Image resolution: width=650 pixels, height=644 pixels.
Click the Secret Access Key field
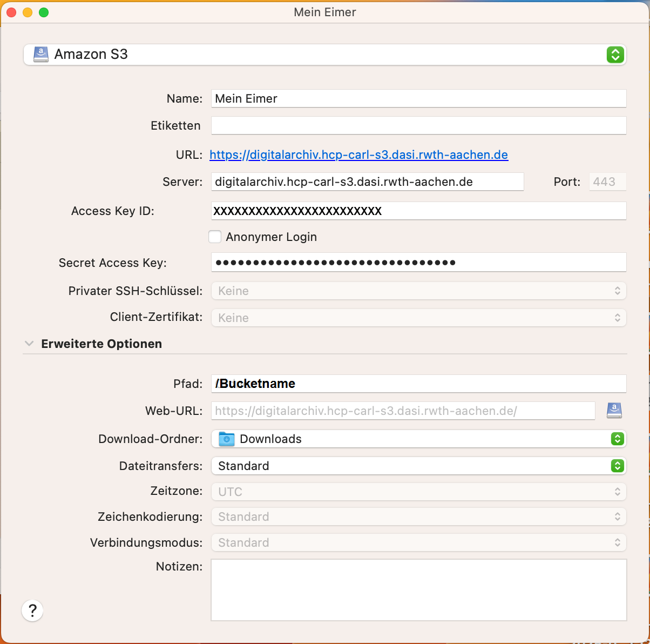(418, 263)
